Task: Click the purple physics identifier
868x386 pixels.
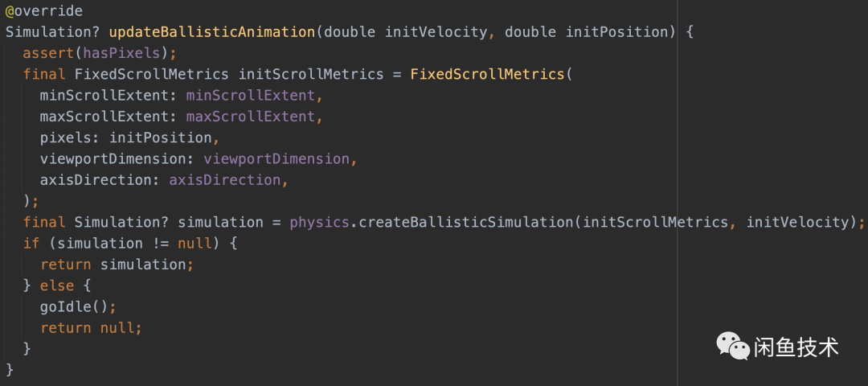Action: 320,222
